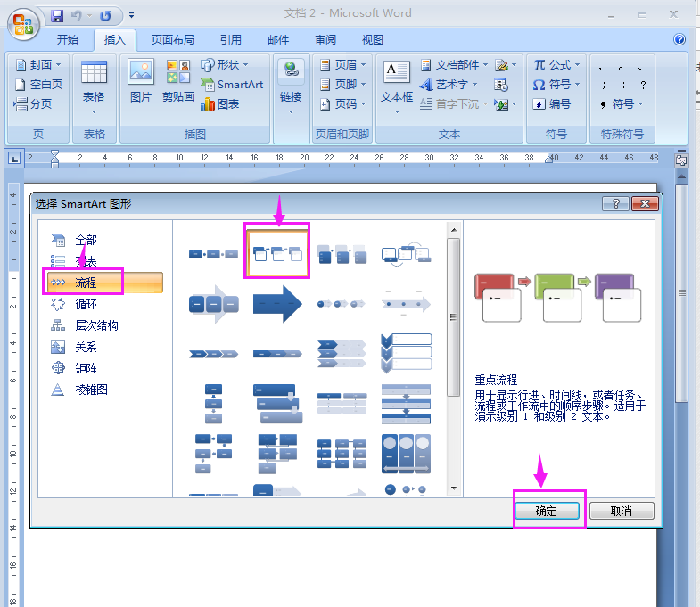
Task: Open the 视图 tab
Action: coord(373,40)
